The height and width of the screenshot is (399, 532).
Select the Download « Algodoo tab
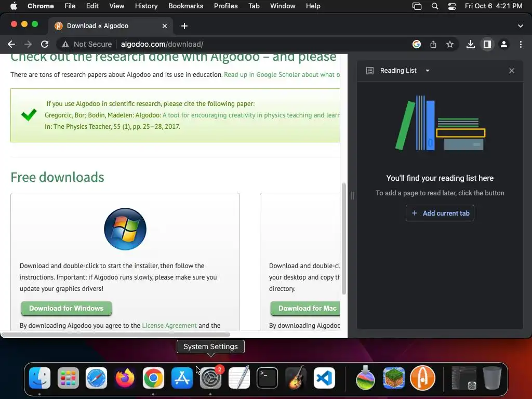click(x=111, y=26)
